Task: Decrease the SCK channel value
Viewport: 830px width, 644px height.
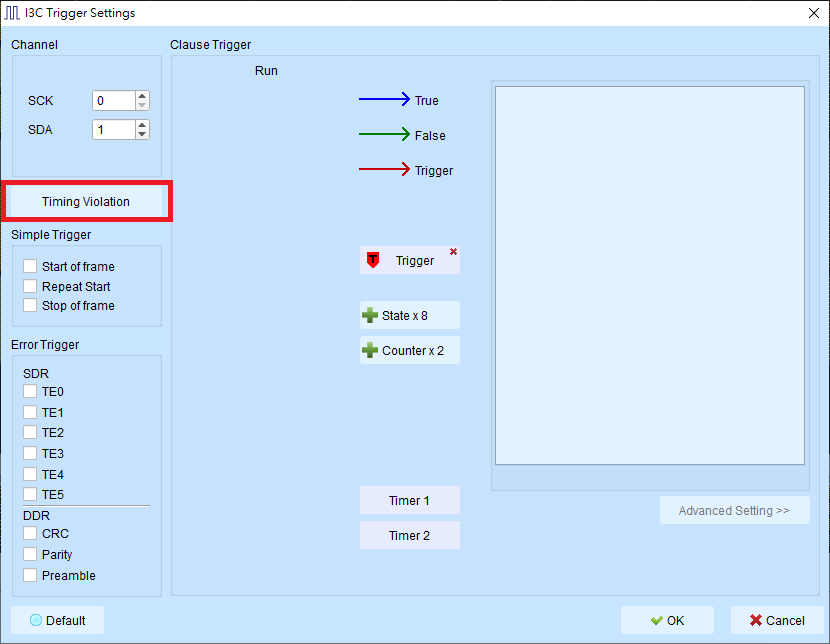Action: pyautogui.click(x=142, y=105)
